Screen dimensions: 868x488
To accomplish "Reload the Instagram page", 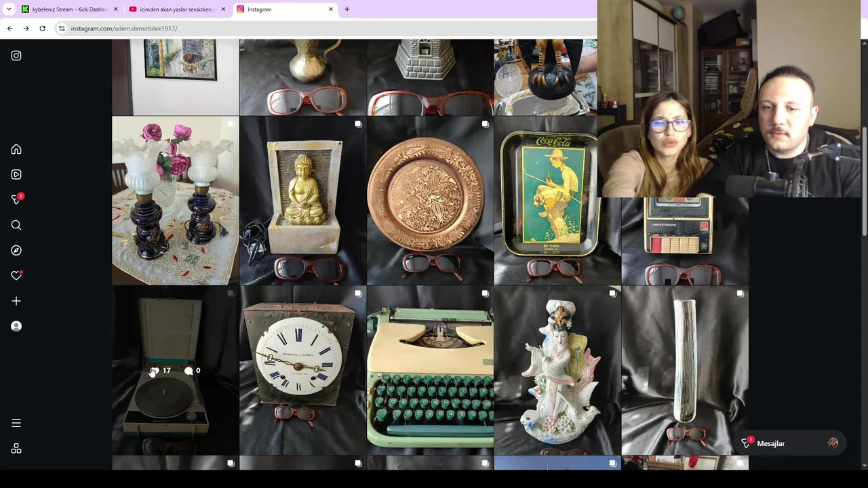I will (x=42, y=28).
